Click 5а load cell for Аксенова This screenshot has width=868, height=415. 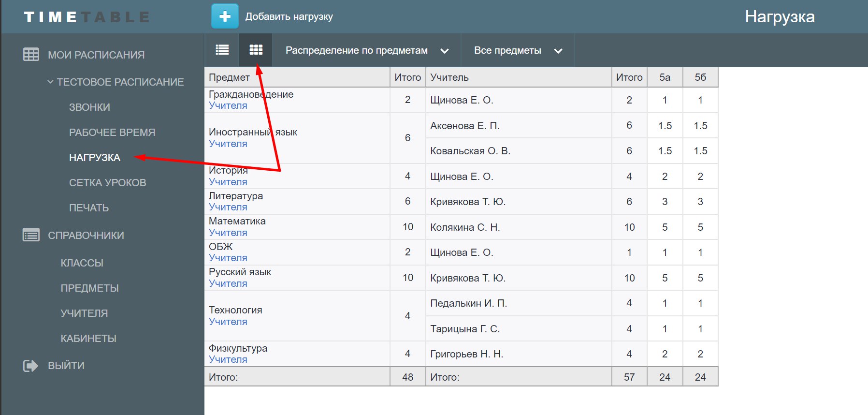click(665, 126)
